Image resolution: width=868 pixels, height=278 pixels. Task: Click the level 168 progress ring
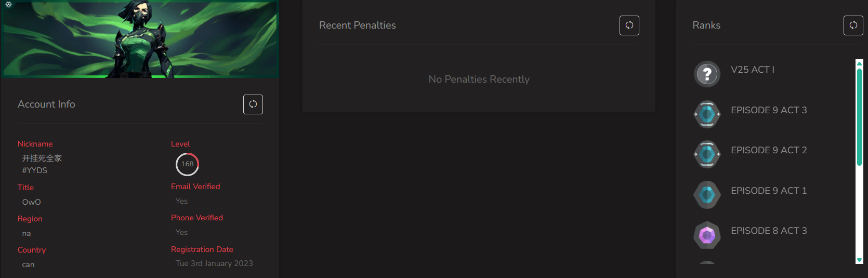click(x=187, y=164)
